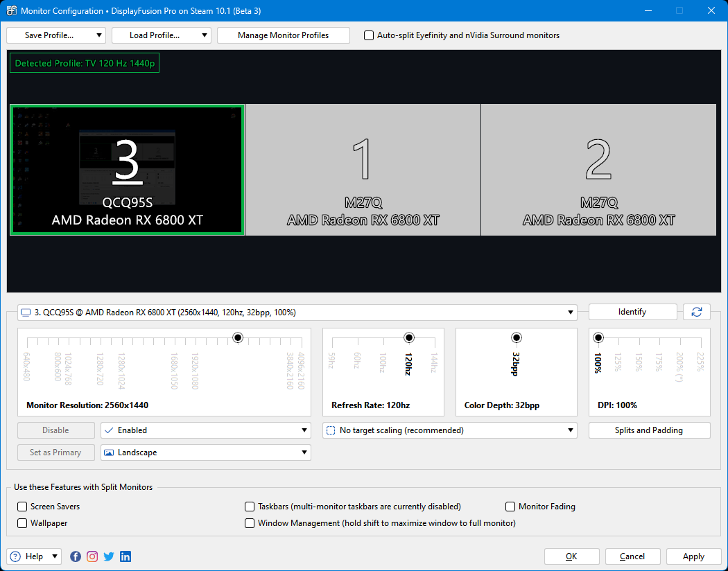Select monitor 1 M27Q thumbnail
Screen dimensions: 728x571
(x=363, y=170)
